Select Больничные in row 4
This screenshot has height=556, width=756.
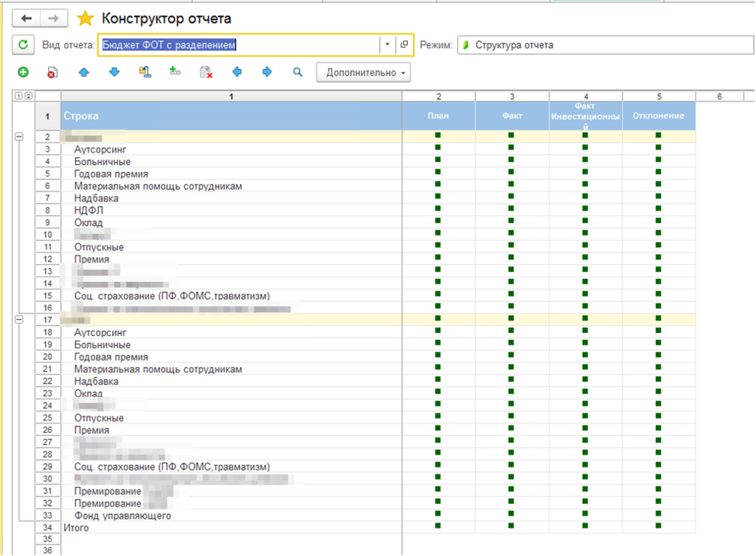coord(102,162)
